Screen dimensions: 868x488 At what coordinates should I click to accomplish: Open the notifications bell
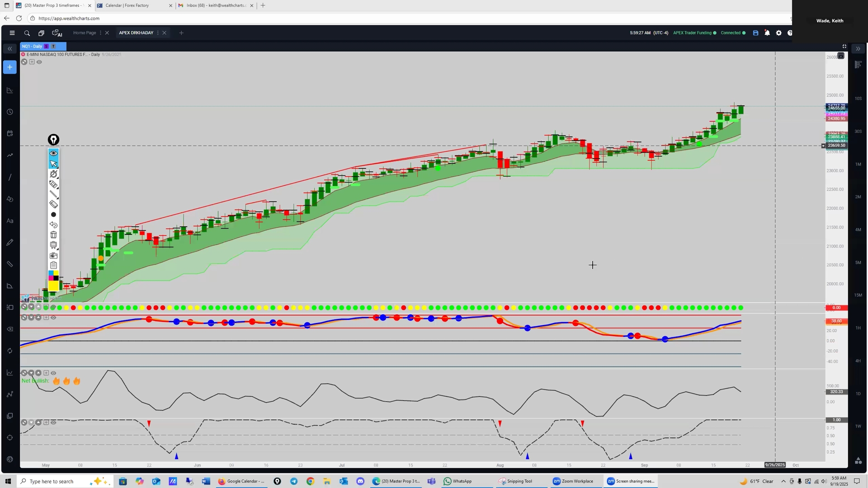767,33
